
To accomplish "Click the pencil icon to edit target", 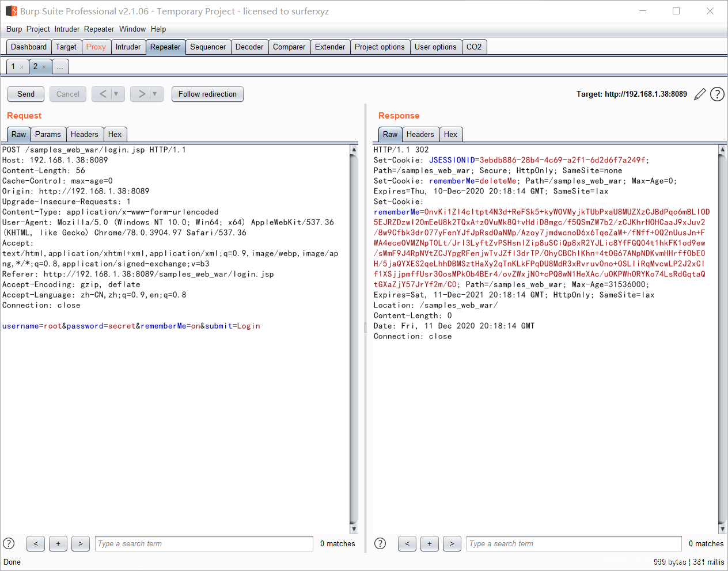I will pyautogui.click(x=700, y=94).
